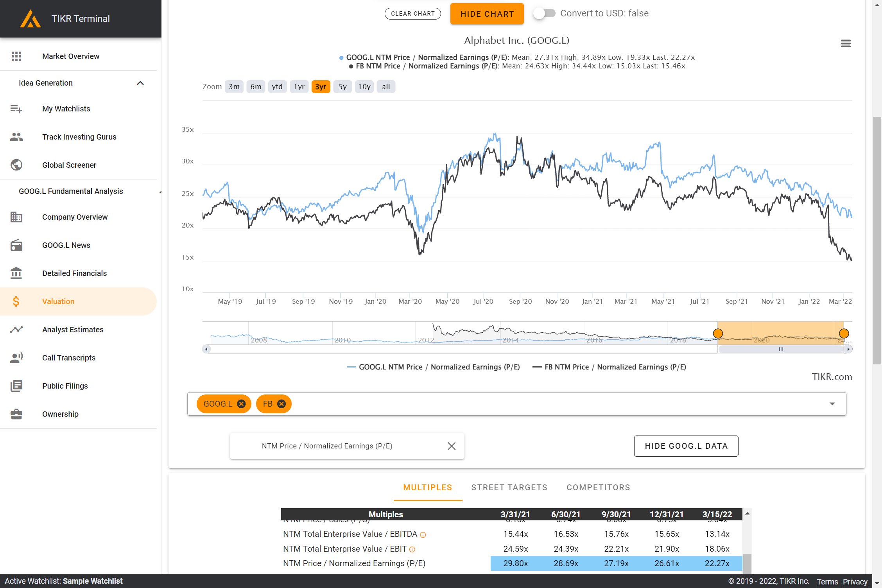Click navigator left scroll arrow
This screenshot has height=588, width=882.
pos(206,349)
